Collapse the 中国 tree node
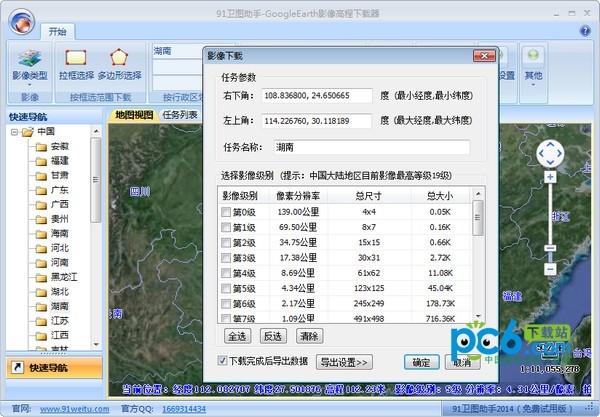 14,132
